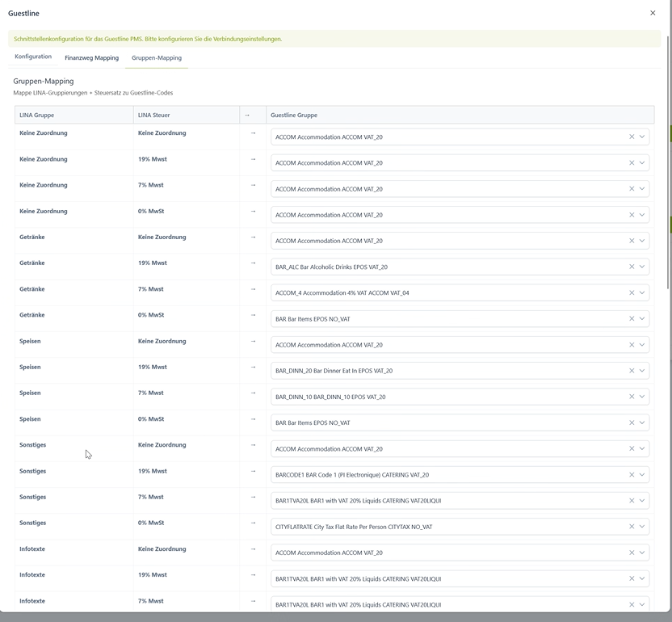Click combo field in Sonstiges Keine Zuordnung row
The height and width of the screenshot is (622, 672).
[460, 449]
